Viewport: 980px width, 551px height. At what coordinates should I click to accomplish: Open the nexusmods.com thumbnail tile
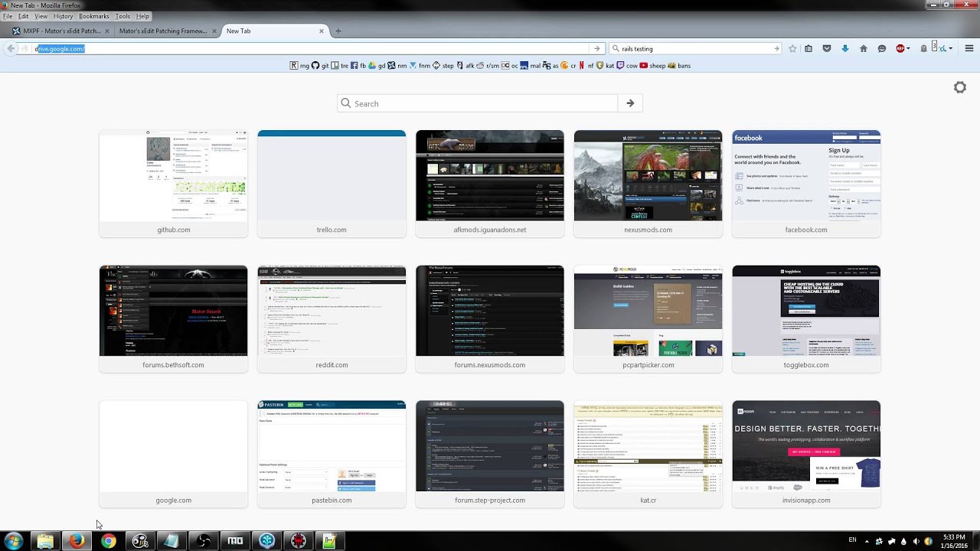pyautogui.click(x=648, y=184)
